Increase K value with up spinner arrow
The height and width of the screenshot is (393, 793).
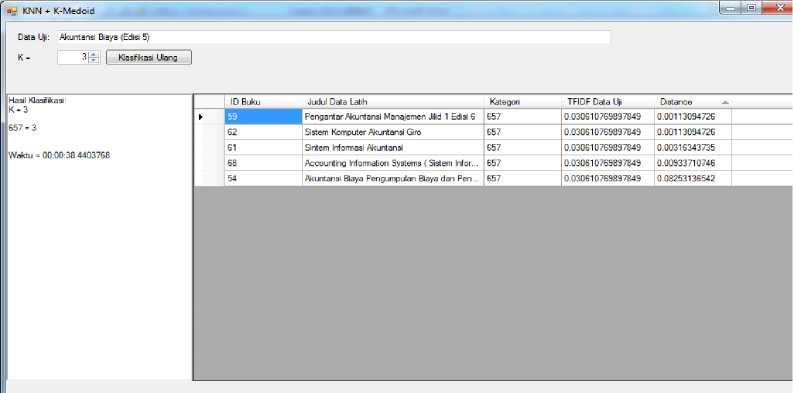(94, 54)
